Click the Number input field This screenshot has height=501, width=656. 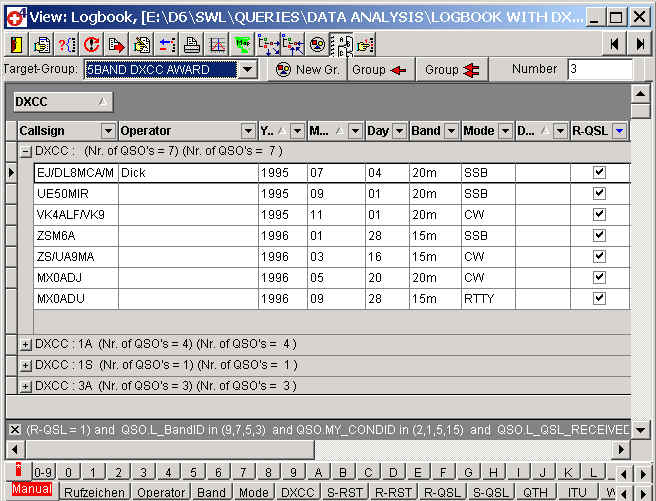pos(599,69)
